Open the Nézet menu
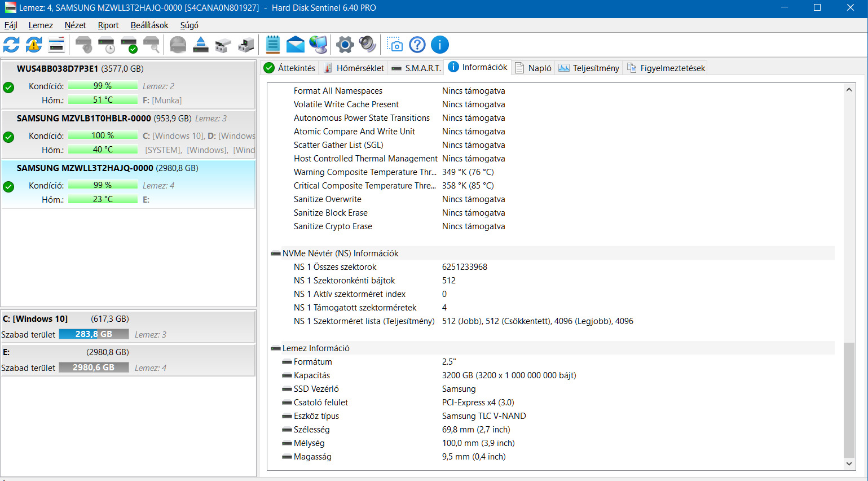Viewport: 868px width, 481px height. click(x=76, y=25)
